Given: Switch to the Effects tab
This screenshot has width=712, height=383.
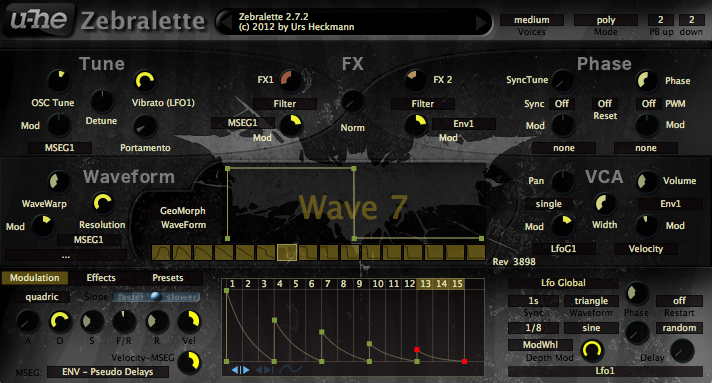Looking at the screenshot, I should click(101, 278).
